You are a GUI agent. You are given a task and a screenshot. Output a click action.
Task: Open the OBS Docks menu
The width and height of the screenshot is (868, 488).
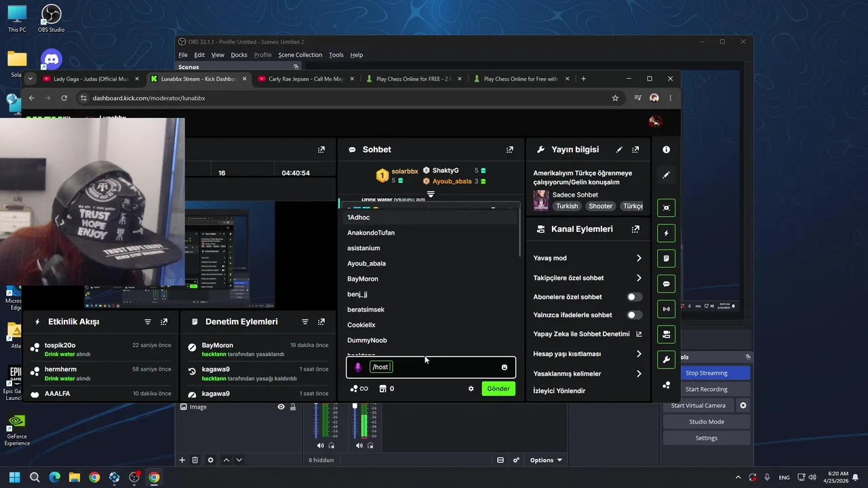coord(239,55)
